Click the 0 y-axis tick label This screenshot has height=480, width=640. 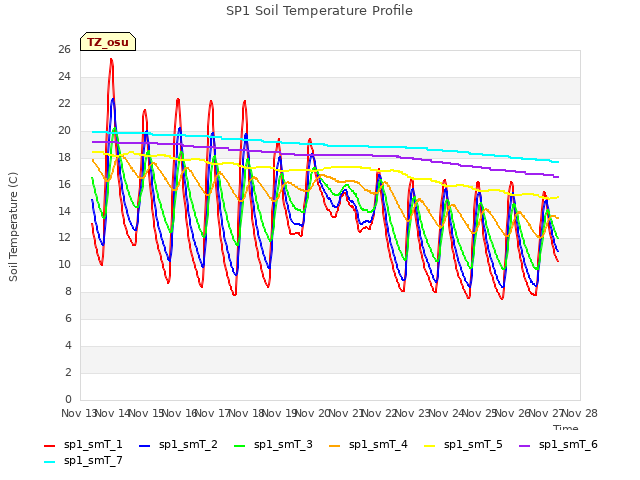[x=68, y=399]
